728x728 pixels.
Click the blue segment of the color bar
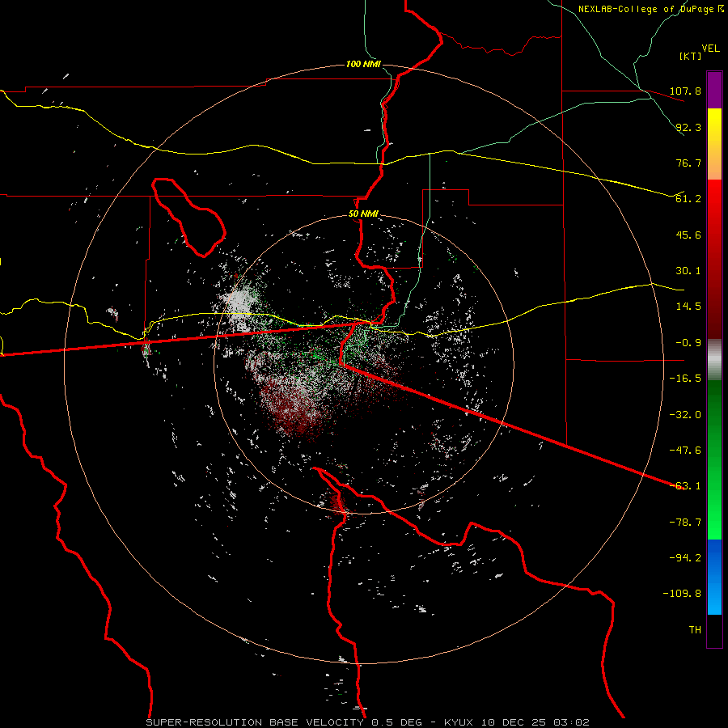coord(714,577)
